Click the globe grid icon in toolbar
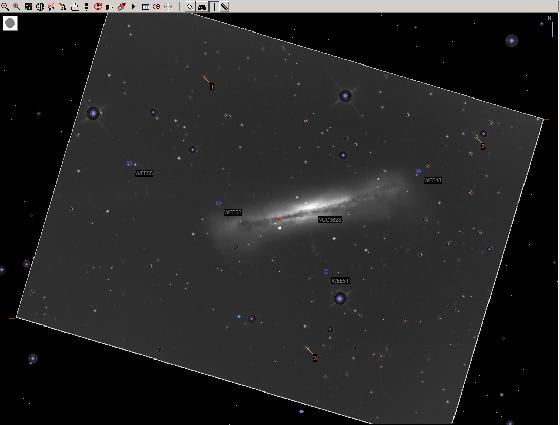This screenshot has height=425, width=560. (40, 6)
